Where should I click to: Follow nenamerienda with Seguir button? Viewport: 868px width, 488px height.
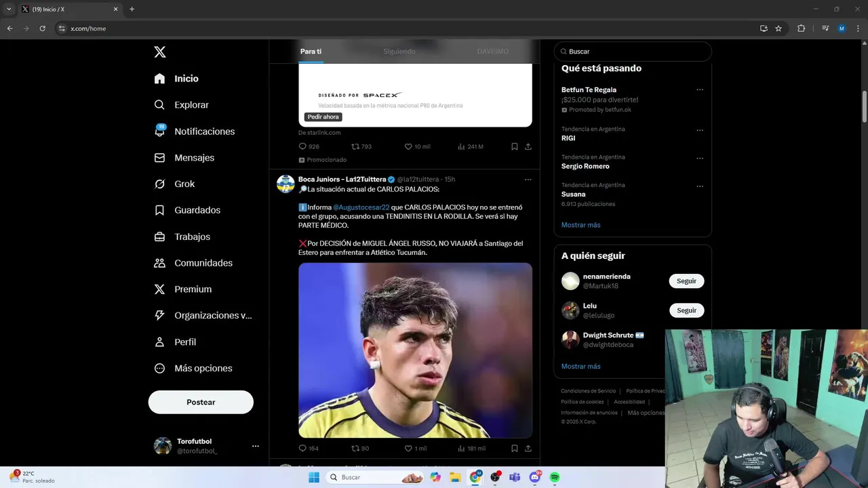(686, 281)
